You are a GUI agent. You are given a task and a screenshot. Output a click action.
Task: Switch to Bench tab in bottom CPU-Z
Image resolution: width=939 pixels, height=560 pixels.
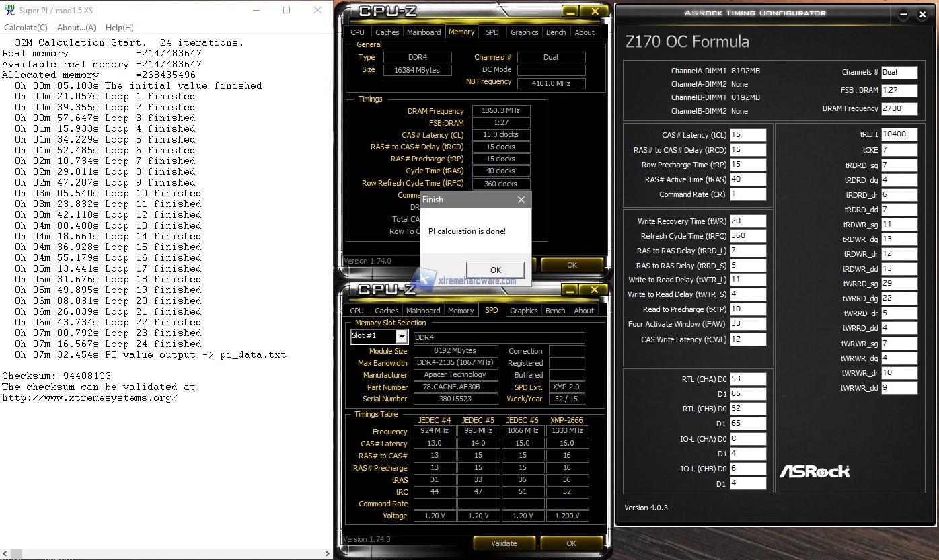click(555, 311)
